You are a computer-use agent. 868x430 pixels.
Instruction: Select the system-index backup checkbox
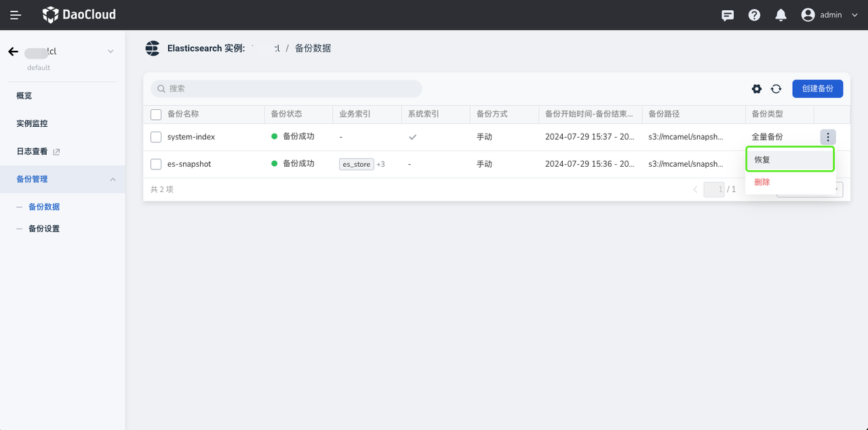pyautogui.click(x=156, y=137)
